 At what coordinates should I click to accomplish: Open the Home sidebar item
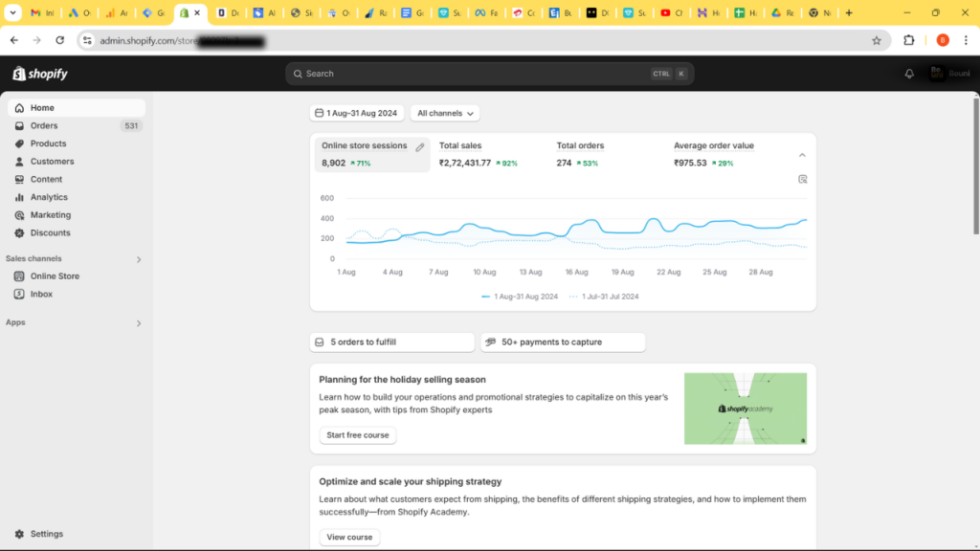77,107
